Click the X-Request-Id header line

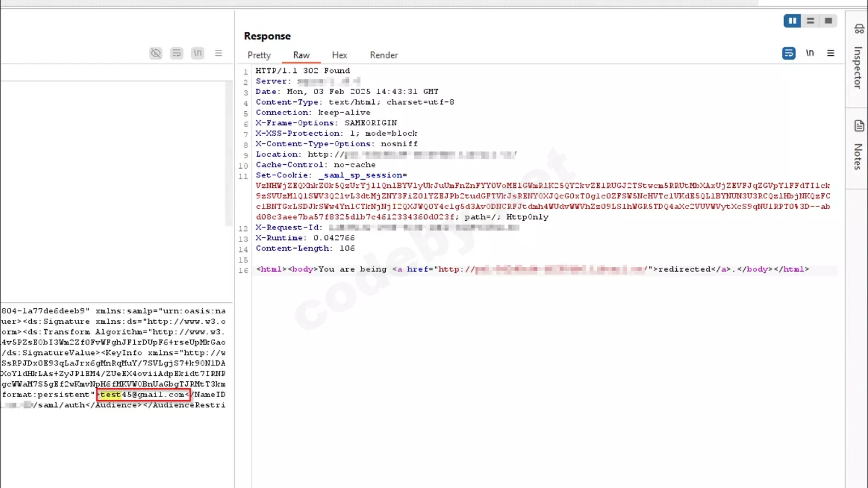387,228
